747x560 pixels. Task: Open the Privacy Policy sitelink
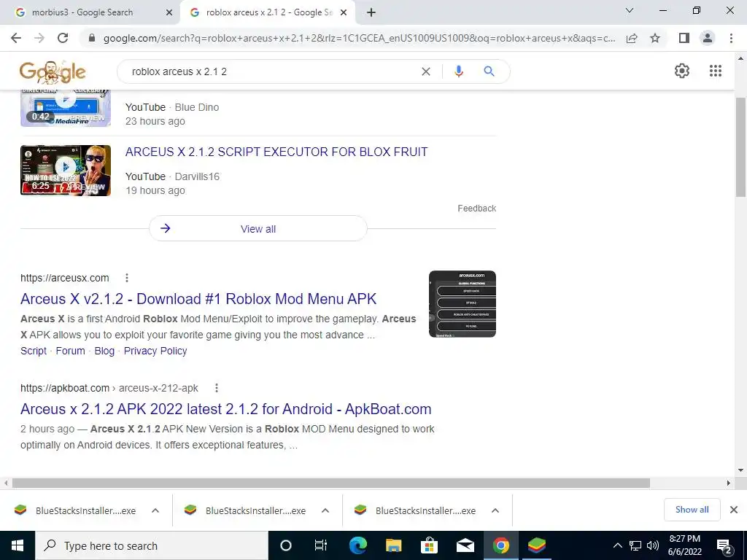click(155, 351)
